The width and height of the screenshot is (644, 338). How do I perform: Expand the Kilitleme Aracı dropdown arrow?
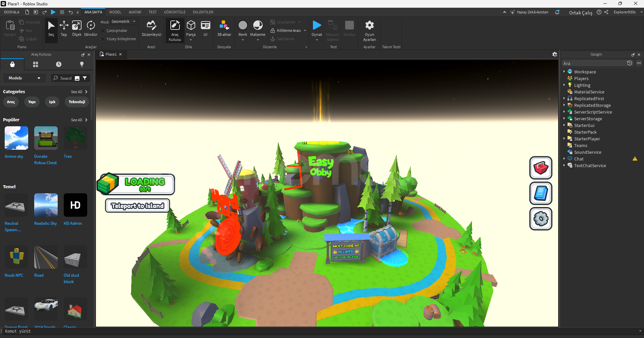[305, 30]
